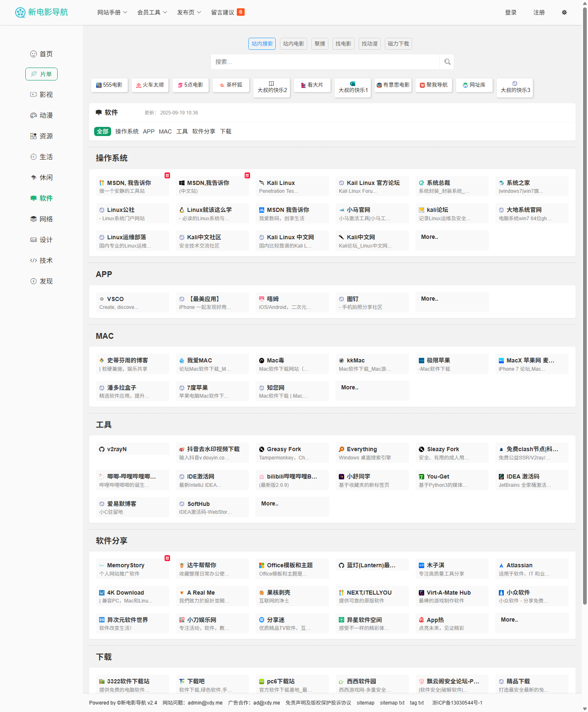588x712 pixels.
Task: Click the 登录 link
Action: [x=510, y=12]
